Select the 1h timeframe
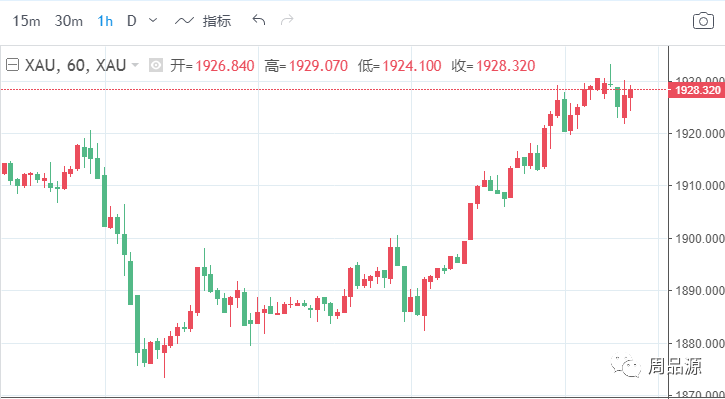This screenshot has height=399, width=725. (105, 21)
